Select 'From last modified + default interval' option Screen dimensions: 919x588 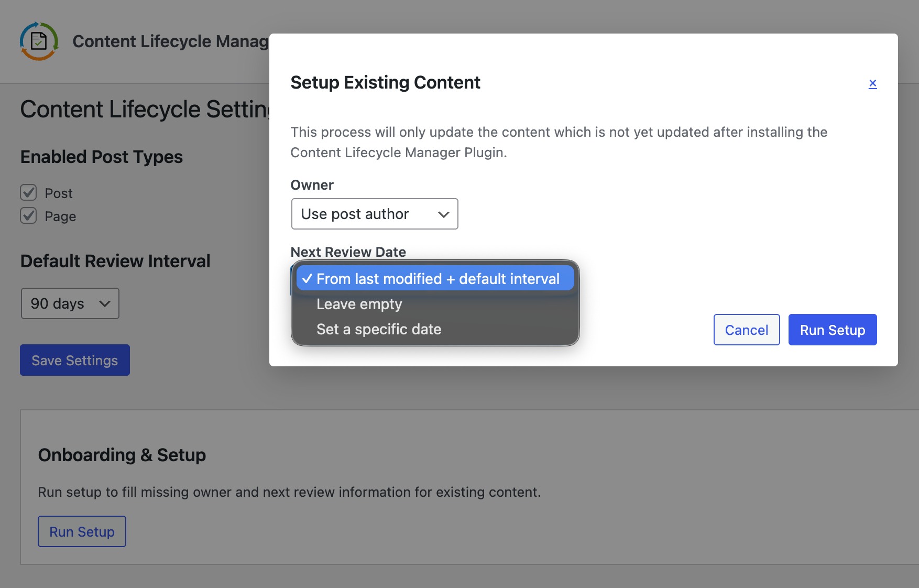435,278
